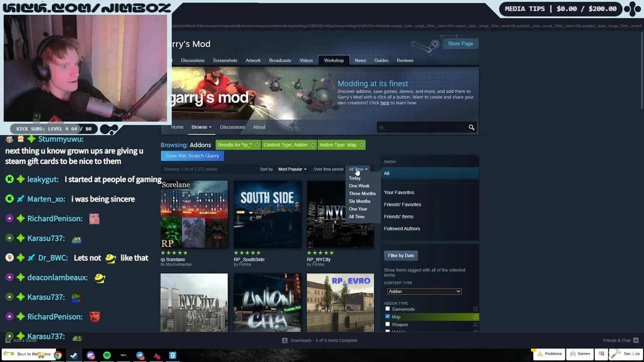Check the Gamemode addon type
Viewport: 644px width, 362px height.
387,309
